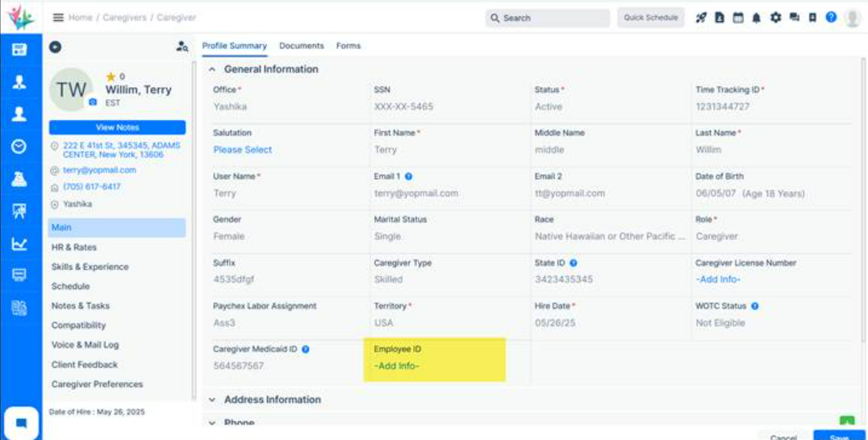Screen dimensions: 868x440
Task: Open the calendar icon in top bar
Action: coord(738,18)
